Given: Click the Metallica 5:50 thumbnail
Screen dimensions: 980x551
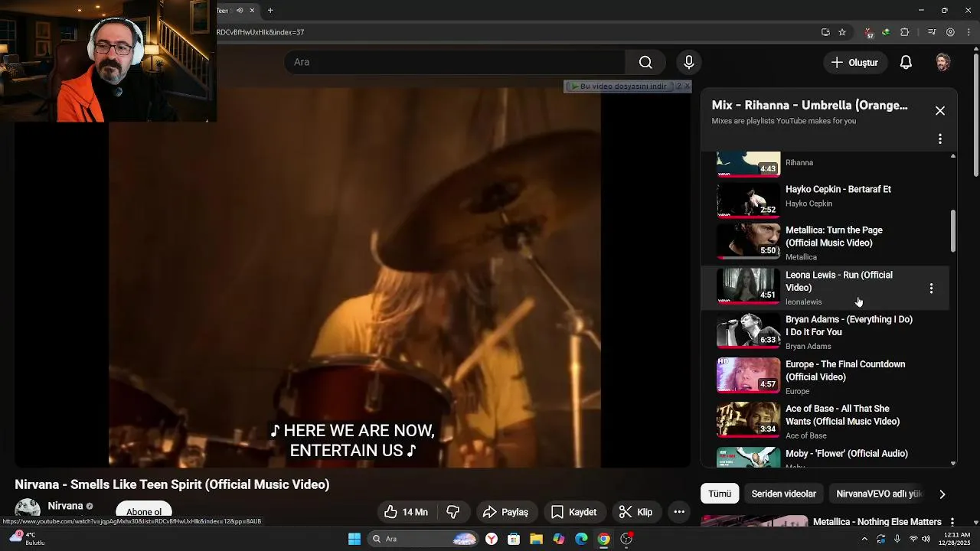Looking at the screenshot, I should pyautogui.click(x=748, y=242).
